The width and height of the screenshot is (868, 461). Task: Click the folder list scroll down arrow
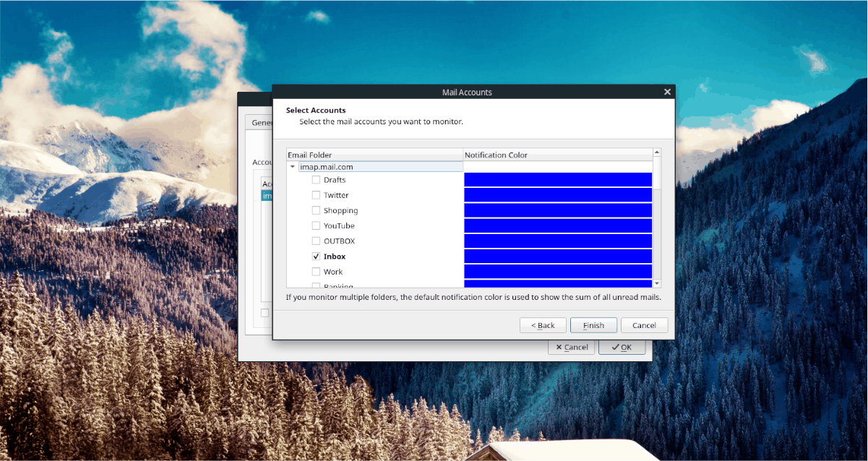(x=657, y=283)
